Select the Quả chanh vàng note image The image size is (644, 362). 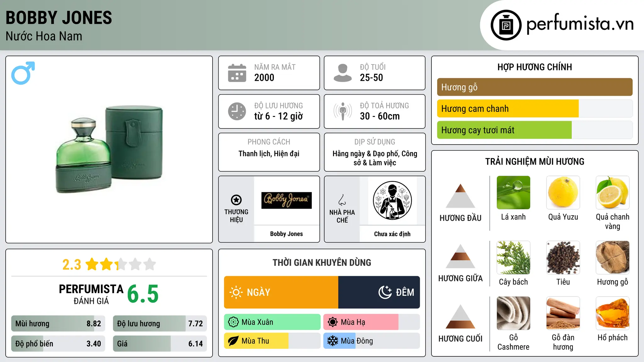point(613,193)
